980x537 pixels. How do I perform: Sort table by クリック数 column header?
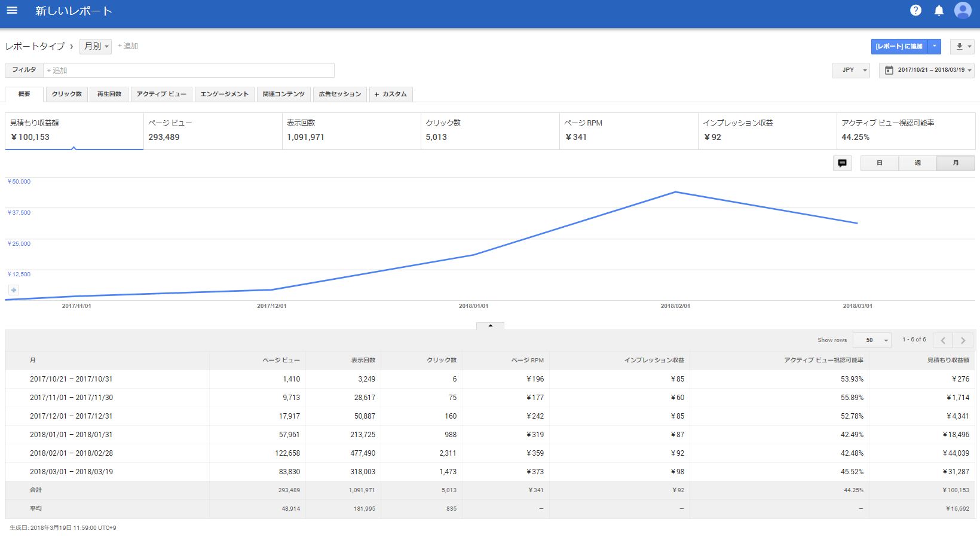(x=442, y=360)
